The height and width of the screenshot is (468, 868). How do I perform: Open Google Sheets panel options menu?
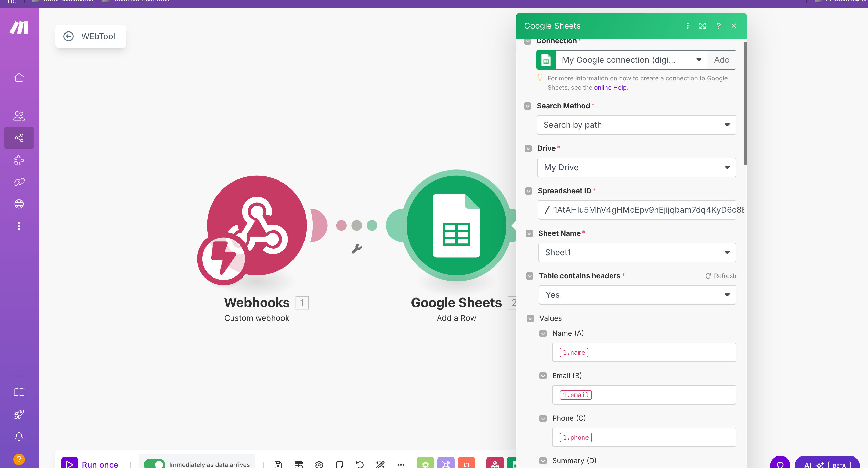click(687, 26)
